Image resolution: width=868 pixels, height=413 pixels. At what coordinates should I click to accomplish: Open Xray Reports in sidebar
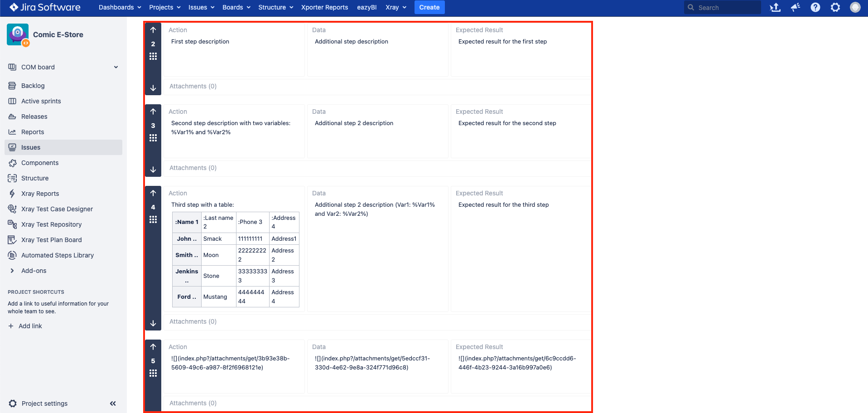(x=63, y=194)
